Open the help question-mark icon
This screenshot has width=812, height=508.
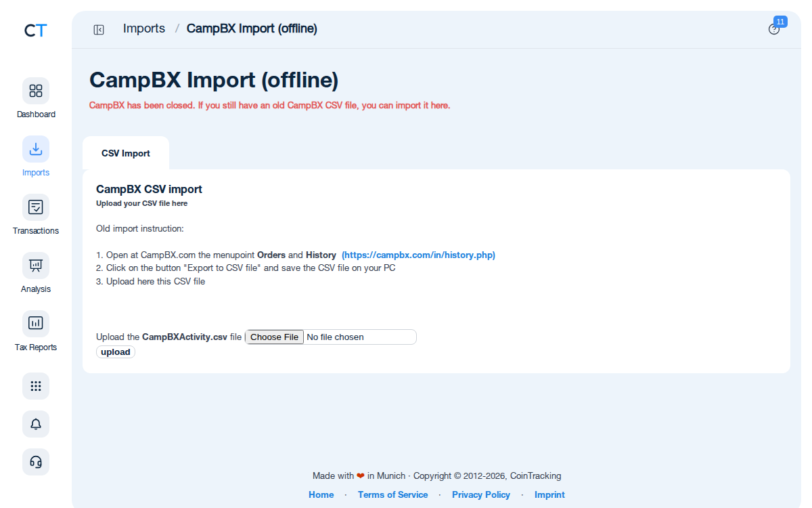coord(773,30)
